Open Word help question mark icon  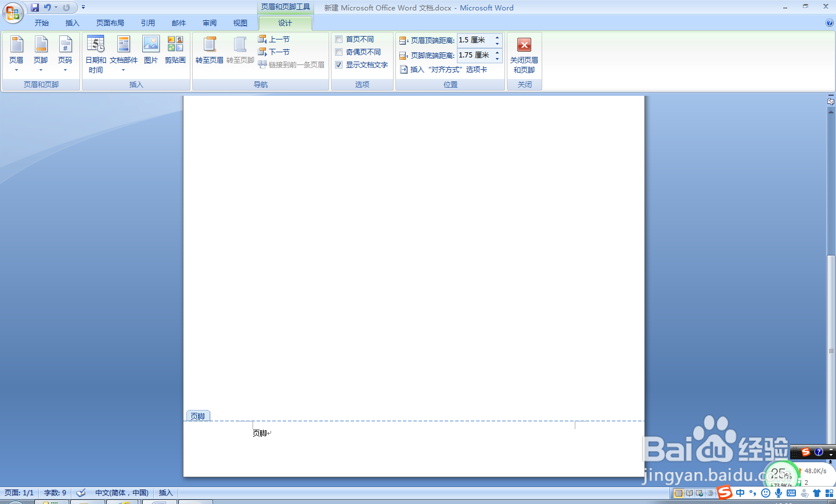click(829, 23)
